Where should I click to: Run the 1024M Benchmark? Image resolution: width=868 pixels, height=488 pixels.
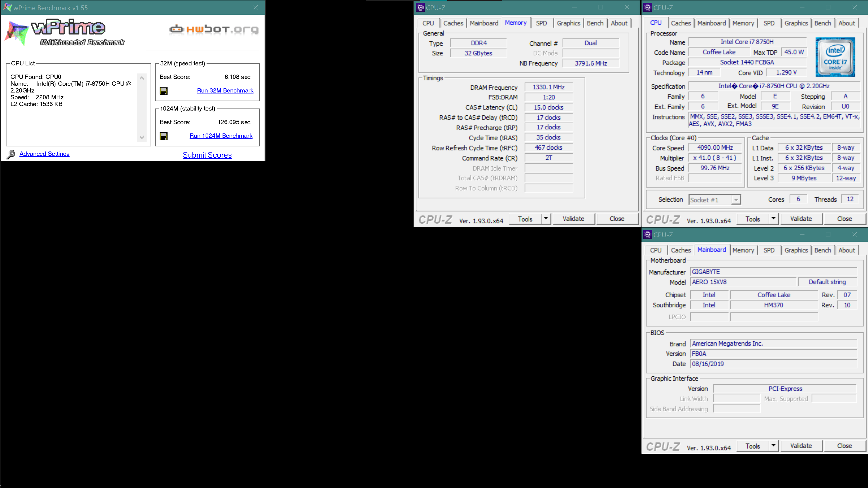(221, 136)
